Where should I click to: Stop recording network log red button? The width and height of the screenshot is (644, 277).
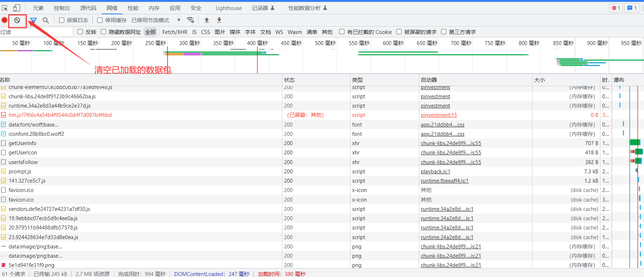tap(4, 20)
